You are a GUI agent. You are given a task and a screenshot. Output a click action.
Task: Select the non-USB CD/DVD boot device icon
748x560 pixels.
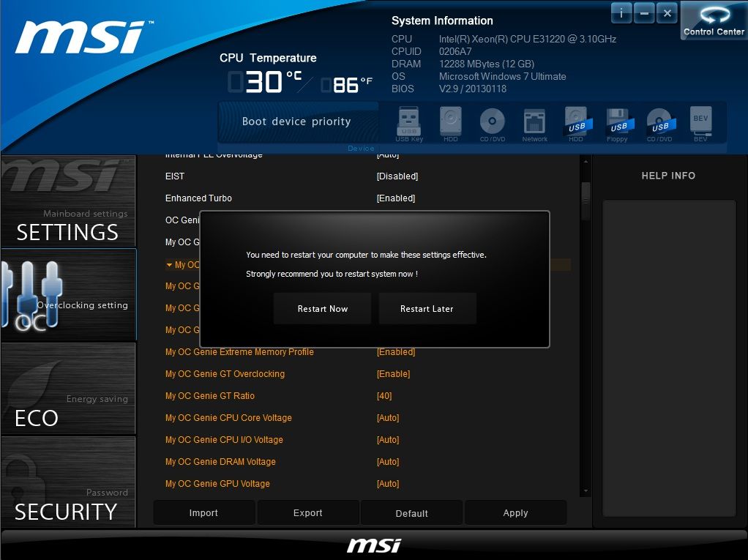click(x=493, y=124)
